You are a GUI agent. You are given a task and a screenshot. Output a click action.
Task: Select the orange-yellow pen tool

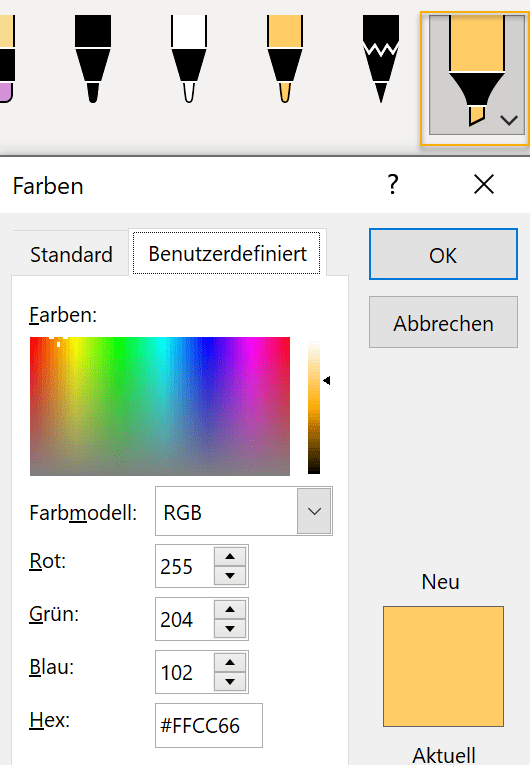pos(285,59)
